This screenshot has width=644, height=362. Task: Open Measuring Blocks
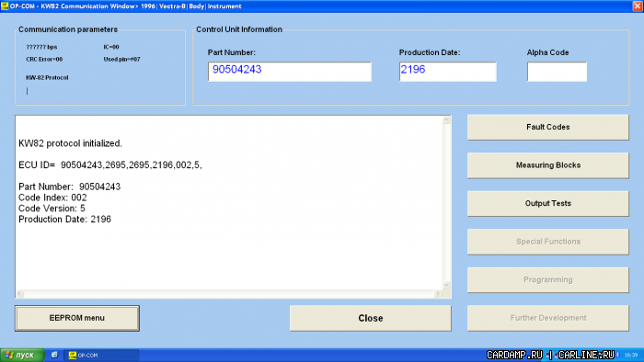[548, 165]
